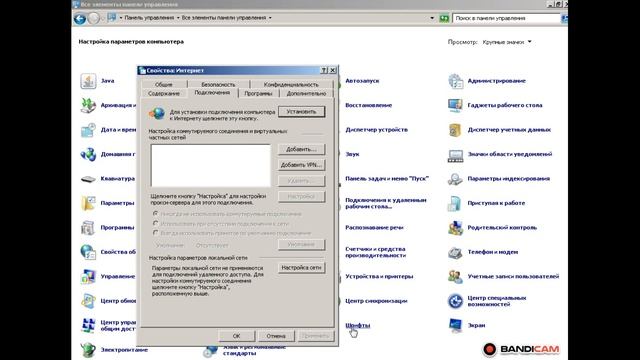Open 'Счетчики и средства производительности' link
The height and width of the screenshot is (360, 640).
click(x=376, y=252)
